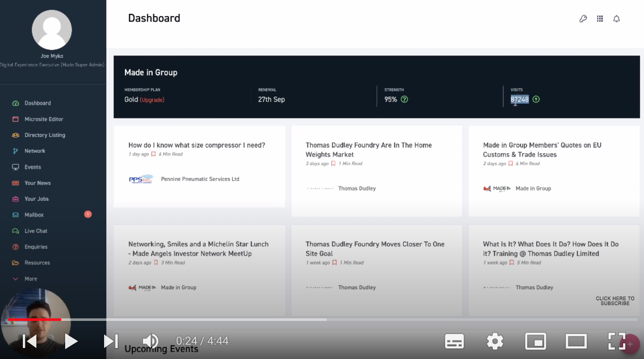Play the video
This screenshot has width=644, height=359.
71,341
